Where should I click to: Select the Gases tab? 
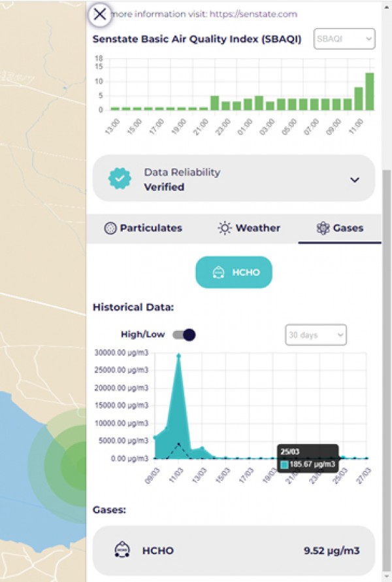(340, 228)
